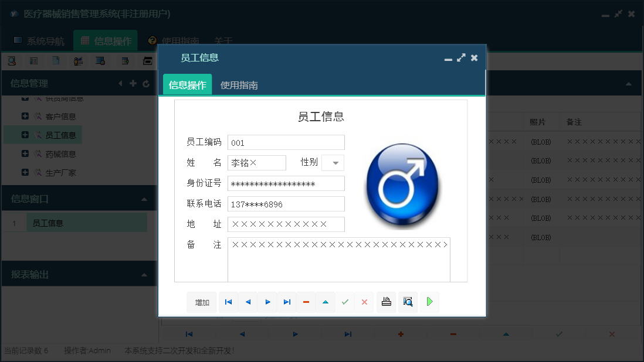Click the 增加 add button
This screenshot has width=644, height=362.
coord(201,302)
